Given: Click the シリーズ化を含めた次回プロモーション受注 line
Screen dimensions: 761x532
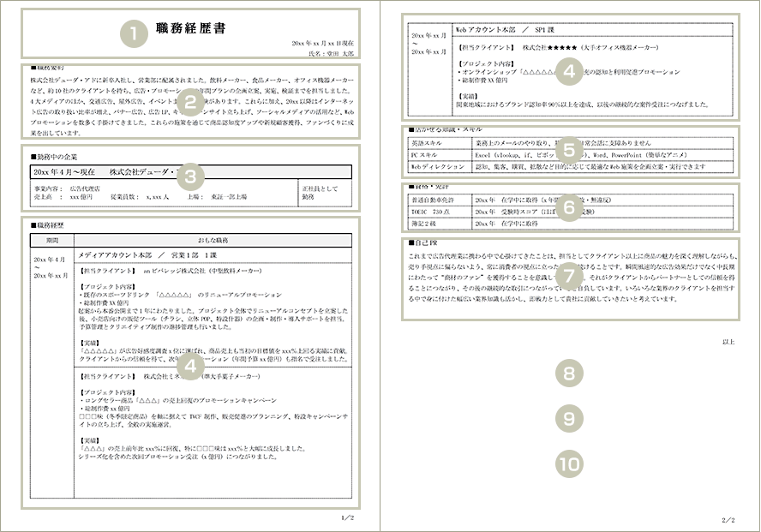Looking at the screenshot, I should point(177,457).
